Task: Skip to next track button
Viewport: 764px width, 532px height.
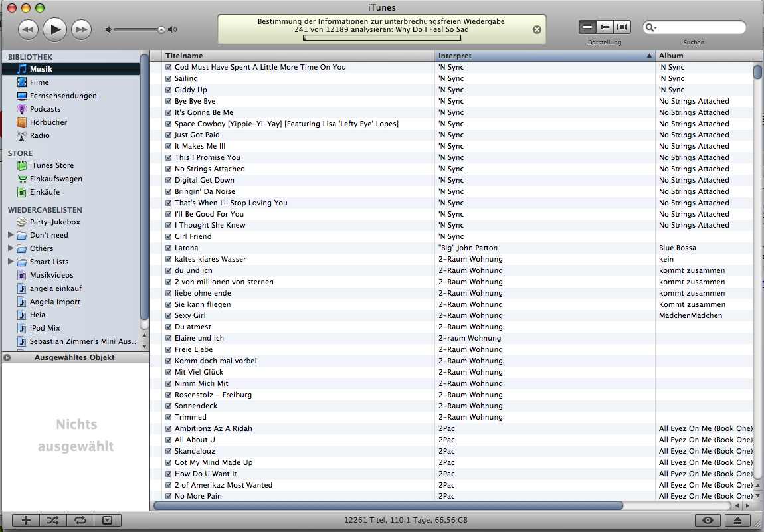Action: tap(81, 29)
